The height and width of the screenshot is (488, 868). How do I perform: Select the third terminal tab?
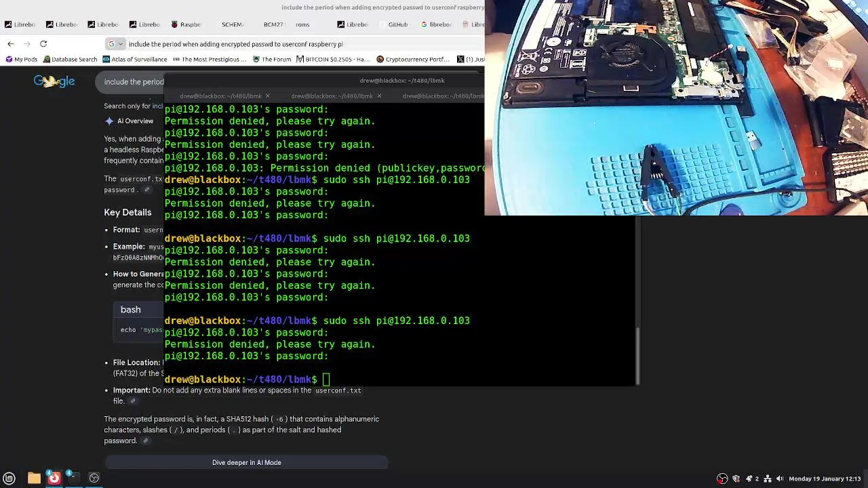443,96
